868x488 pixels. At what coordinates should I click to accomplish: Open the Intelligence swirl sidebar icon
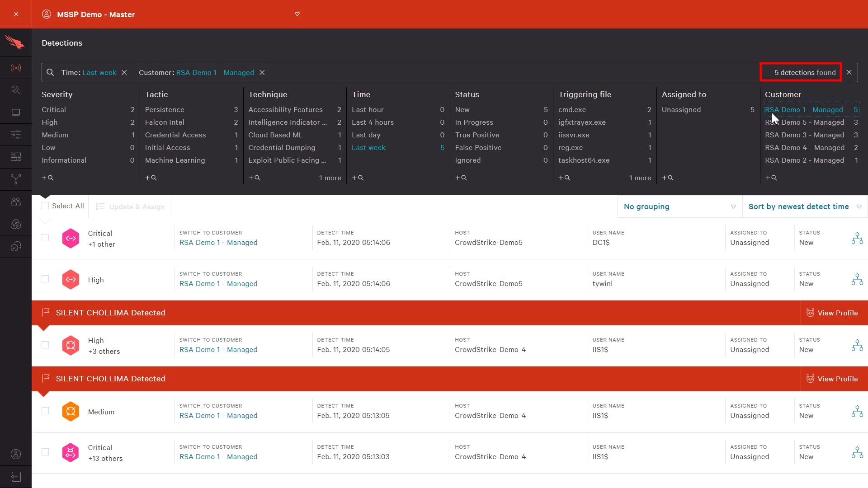coord(16,224)
